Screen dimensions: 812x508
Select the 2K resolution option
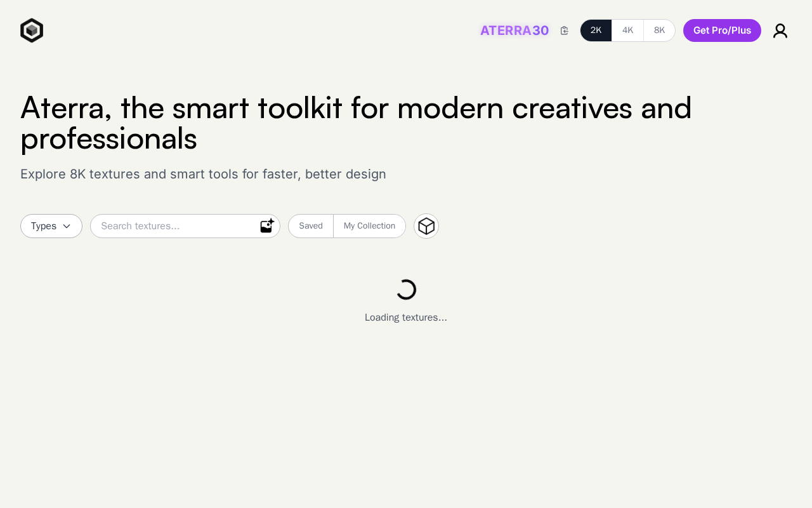[x=596, y=30]
